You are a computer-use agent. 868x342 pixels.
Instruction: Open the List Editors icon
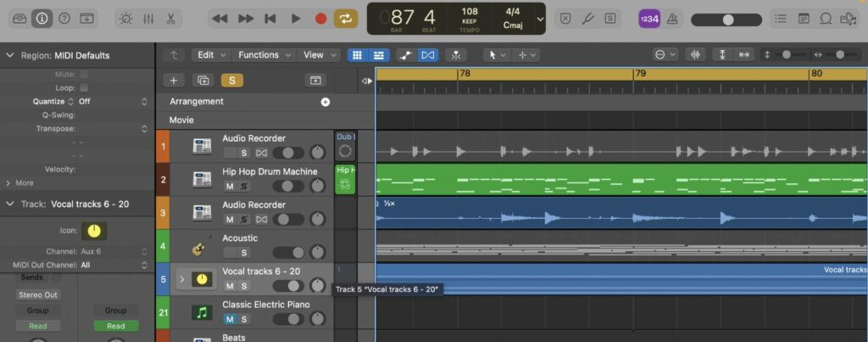tap(781, 19)
